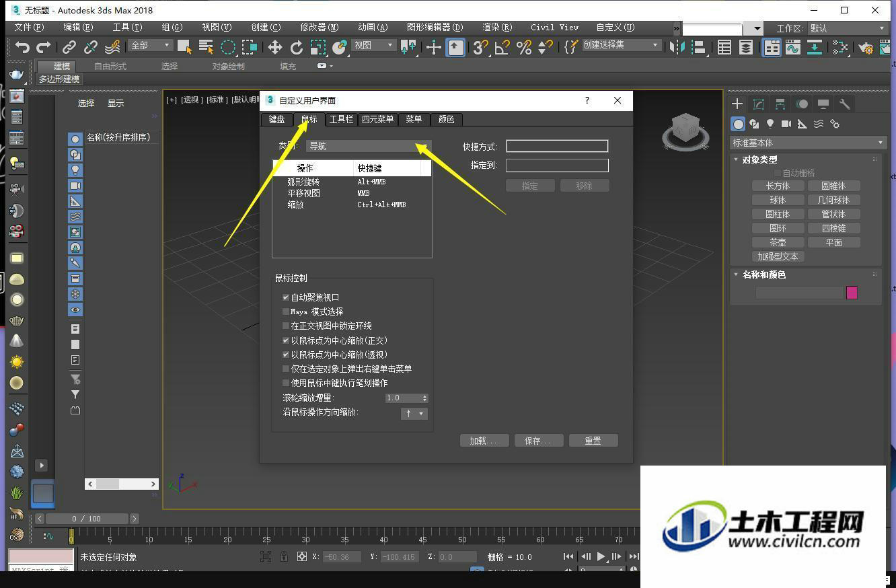Toggle 以鼠标点为中心缩放(正交) checkbox
Image resolution: width=896 pixels, height=588 pixels.
click(286, 340)
